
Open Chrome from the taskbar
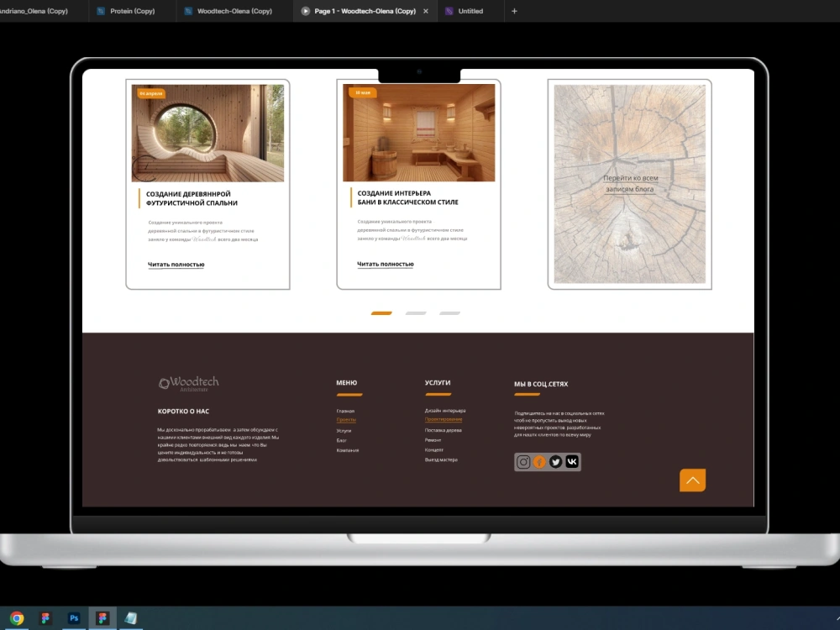tap(17, 618)
